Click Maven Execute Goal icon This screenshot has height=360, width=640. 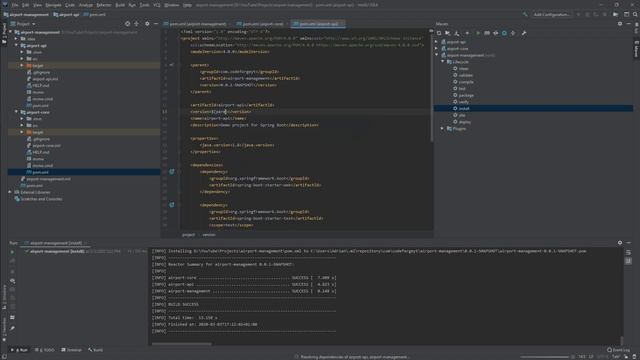[487, 33]
